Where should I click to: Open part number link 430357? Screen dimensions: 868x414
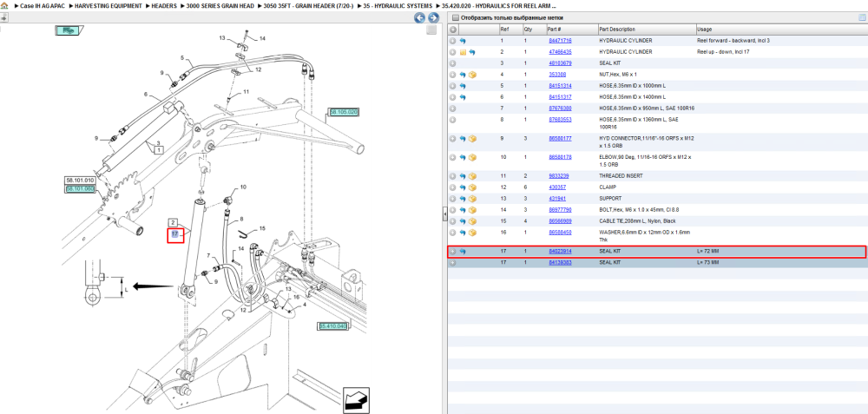pyautogui.click(x=557, y=187)
